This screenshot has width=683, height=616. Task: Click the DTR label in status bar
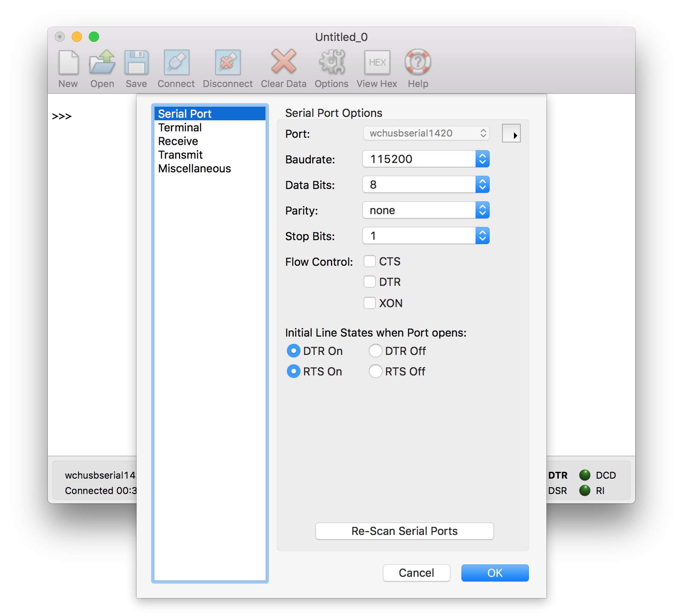[557, 475]
